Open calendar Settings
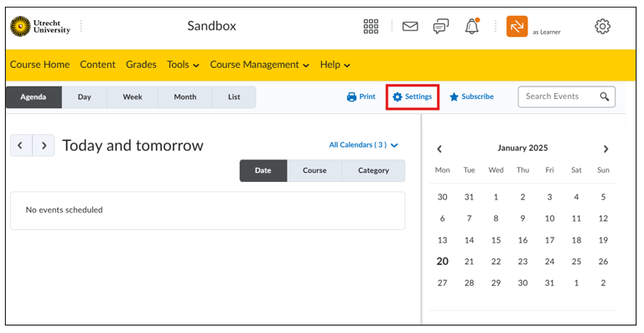Viewport: 644px width, 333px height. 413,96
